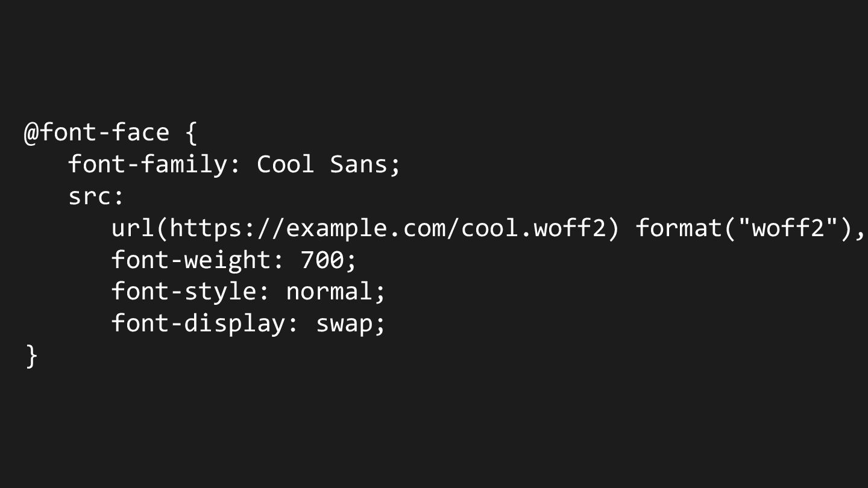Click the normal style value

click(x=329, y=292)
